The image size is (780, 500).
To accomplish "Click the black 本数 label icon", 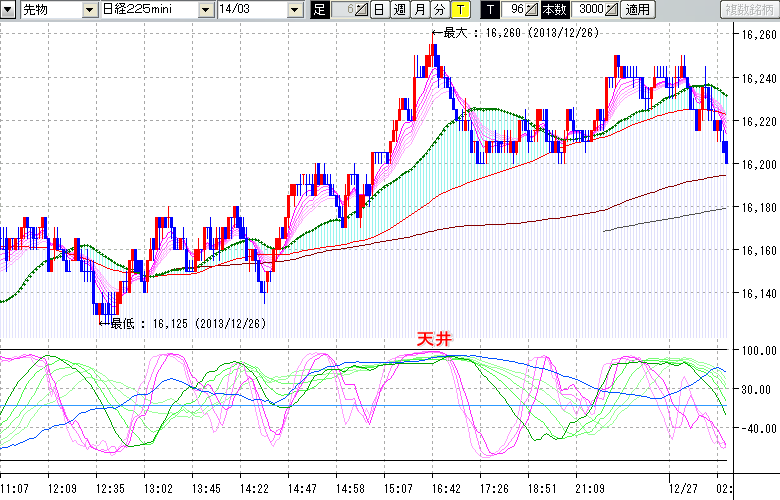I will point(554,10).
